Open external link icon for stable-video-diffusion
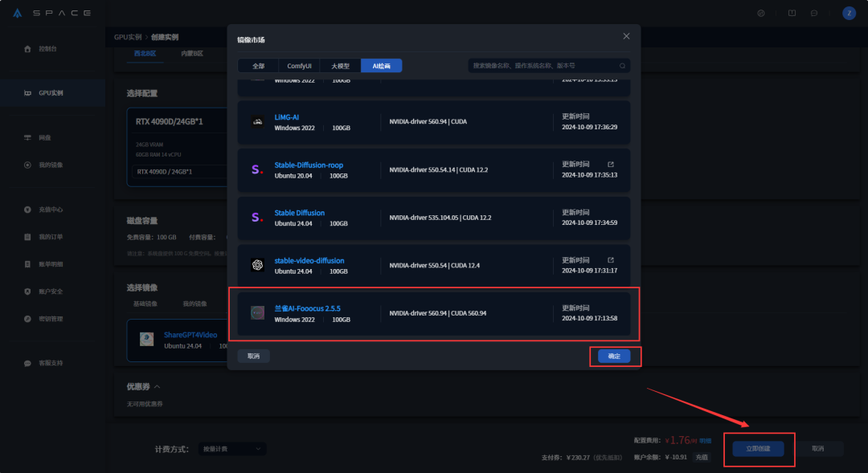This screenshot has width=868, height=473. click(x=611, y=260)
